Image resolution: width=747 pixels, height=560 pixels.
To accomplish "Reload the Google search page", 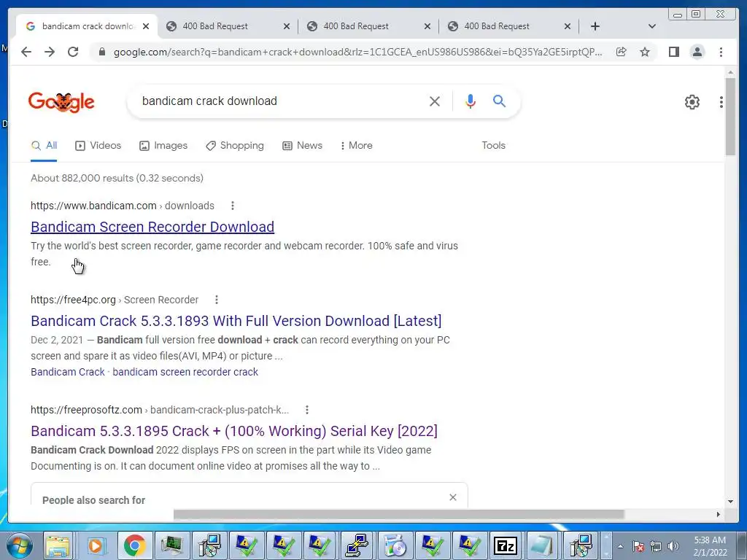I will [73, 52].
